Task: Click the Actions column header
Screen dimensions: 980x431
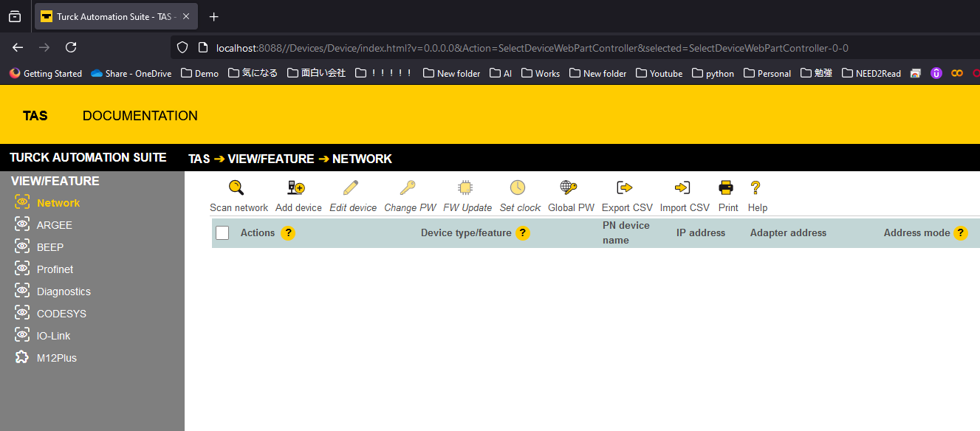Action: point(258,232)
